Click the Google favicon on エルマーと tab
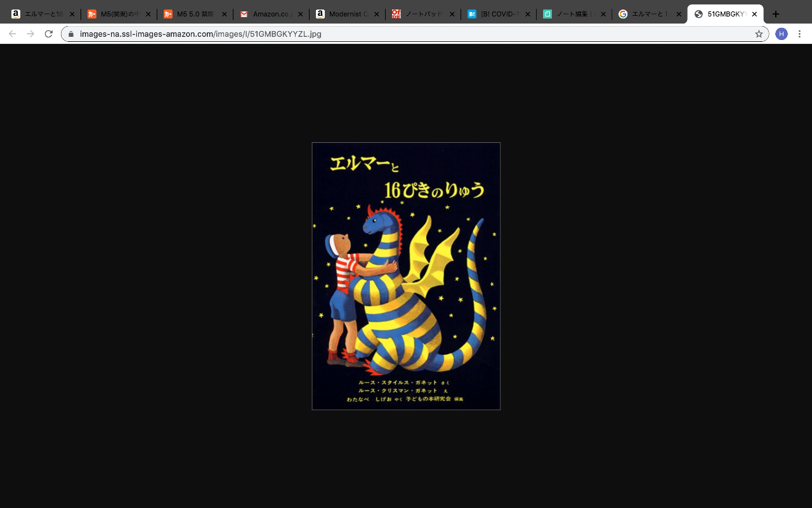 click(623, 14)
